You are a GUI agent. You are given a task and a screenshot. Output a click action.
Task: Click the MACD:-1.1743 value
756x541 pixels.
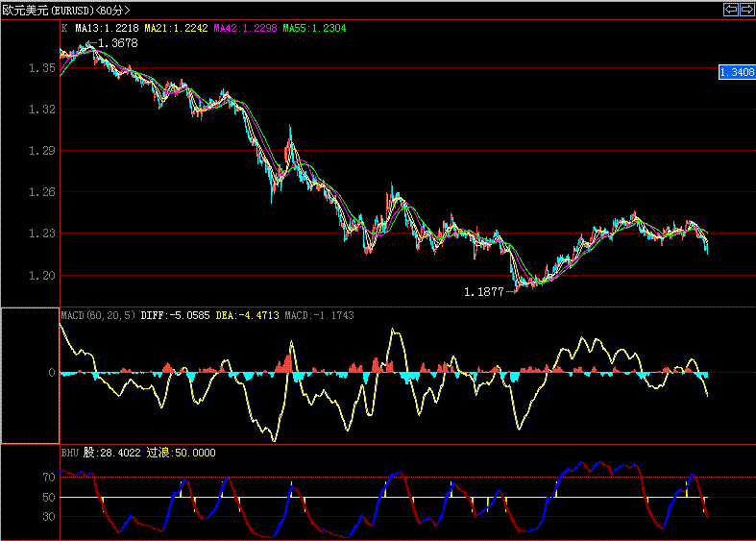(319, 315)
